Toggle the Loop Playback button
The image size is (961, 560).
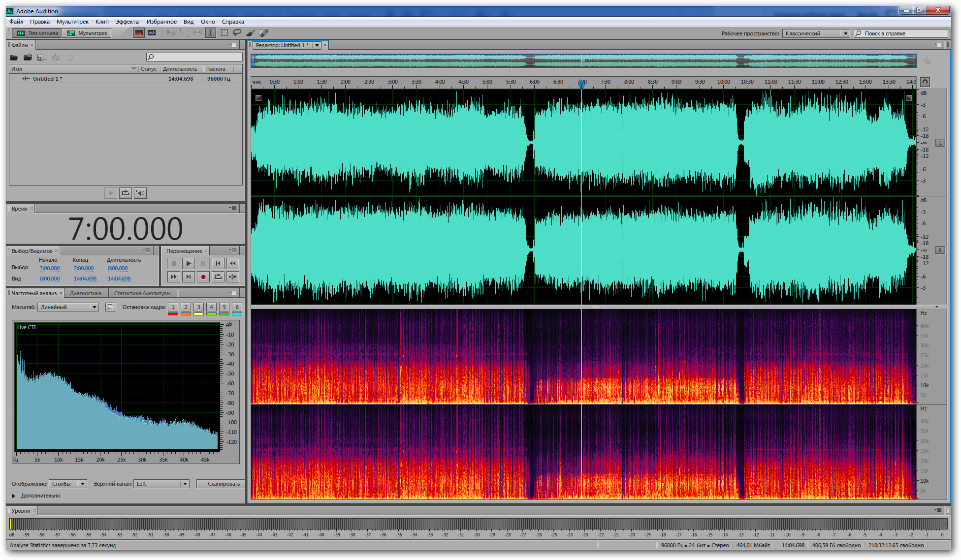point(218,277)
